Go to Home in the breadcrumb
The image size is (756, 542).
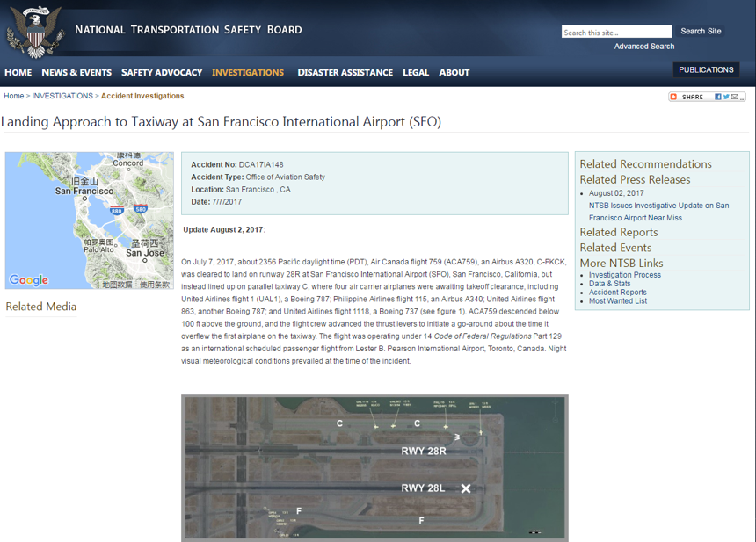coord(14,96)
